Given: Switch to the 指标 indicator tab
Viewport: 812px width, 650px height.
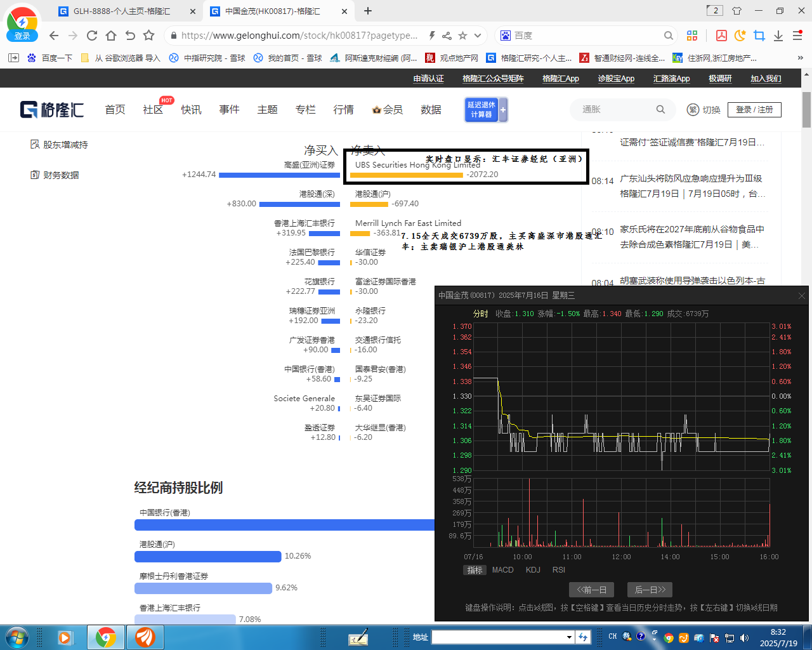Looking at the screenshot, I should point(475,570).
